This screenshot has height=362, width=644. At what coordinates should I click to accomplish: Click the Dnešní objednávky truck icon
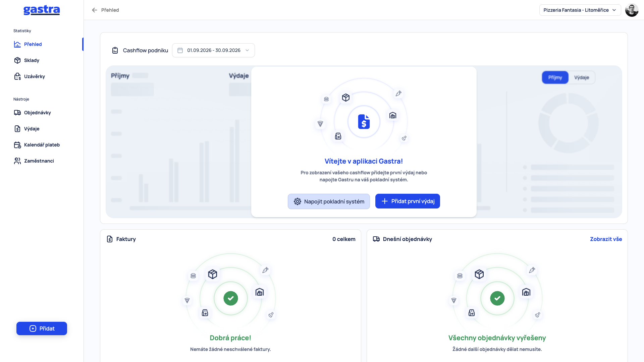(x=376, y=239)
